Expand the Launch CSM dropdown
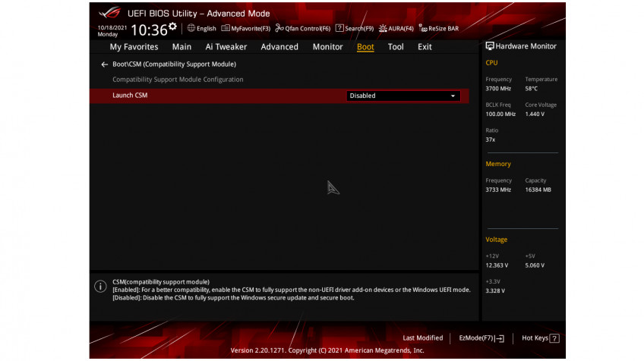 [x=403, y=96]
